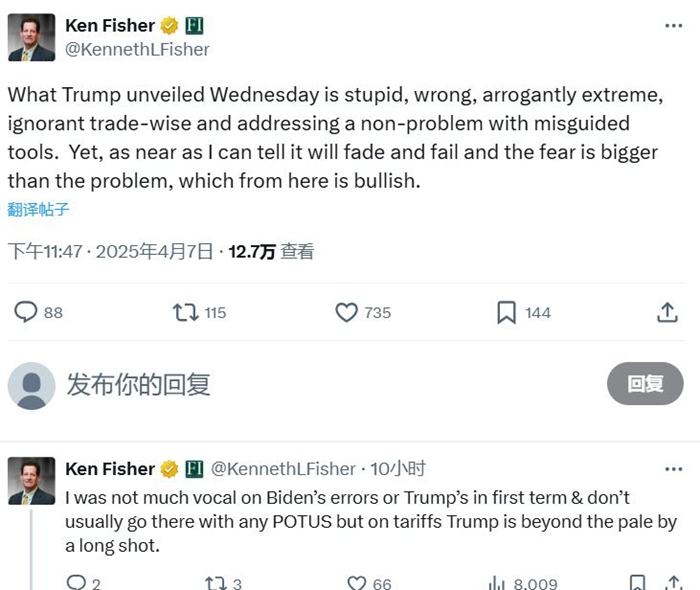
Task: Reply to the second Ken Fisher post
Action: click(76, 583)
